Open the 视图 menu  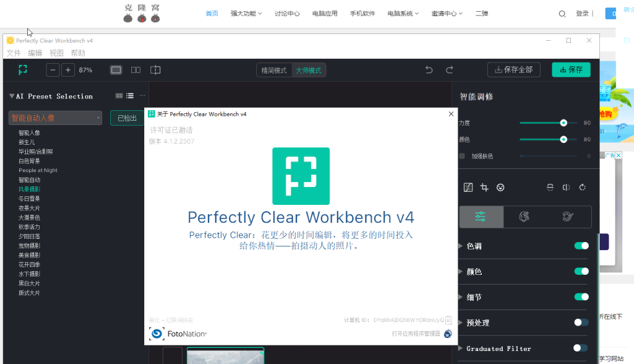click(56, 53)
